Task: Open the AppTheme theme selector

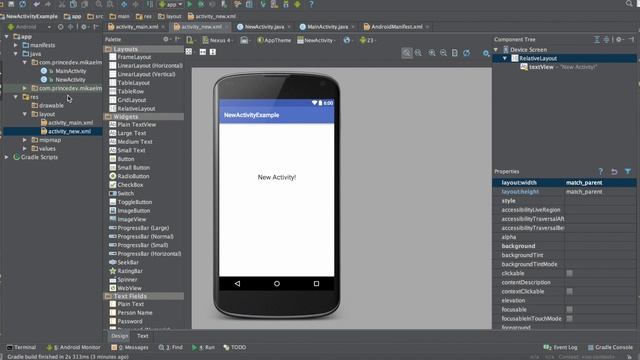Action: coord(274,40)
